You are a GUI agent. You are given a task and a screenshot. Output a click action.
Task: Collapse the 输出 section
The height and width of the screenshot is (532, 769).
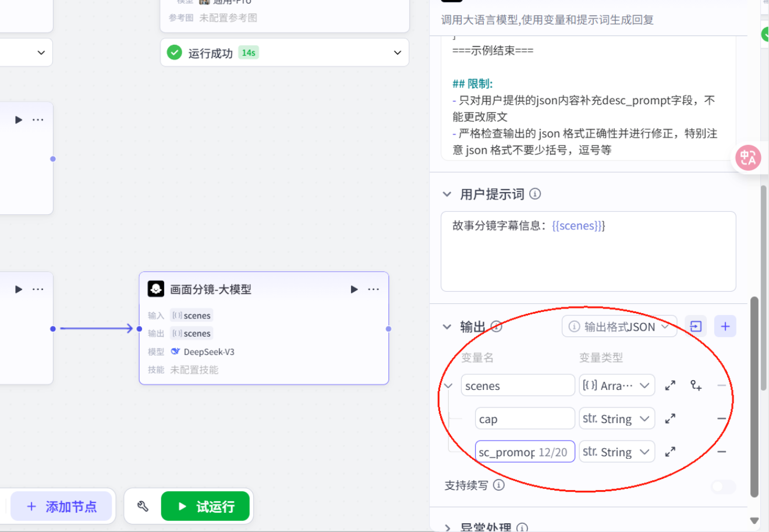pyautogui.click(x=447, y=327)
